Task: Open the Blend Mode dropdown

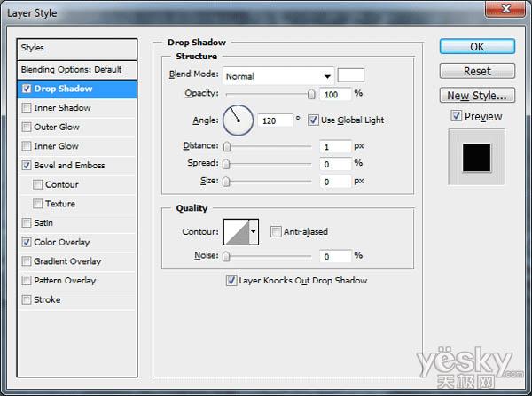Action: click(x=278, y=75)
